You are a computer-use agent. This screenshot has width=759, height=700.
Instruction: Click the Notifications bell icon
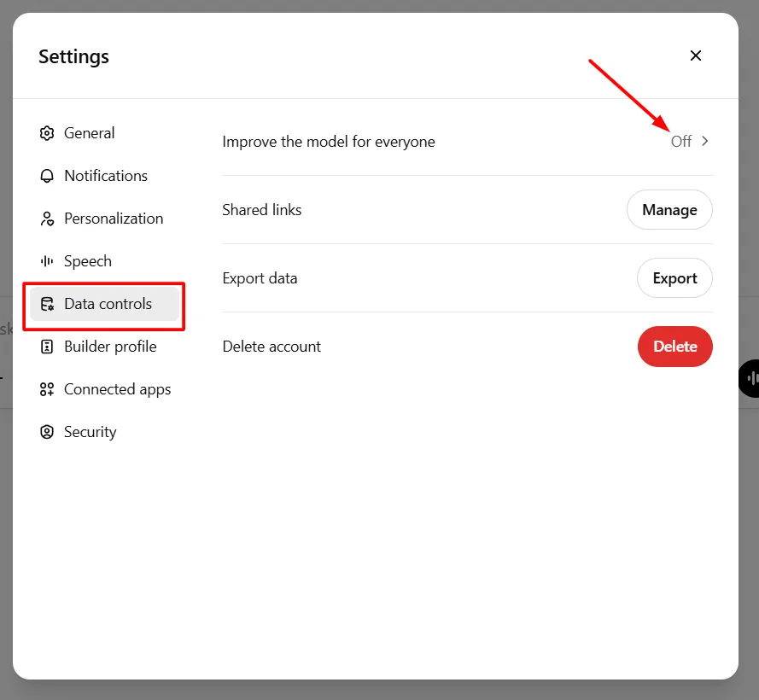(47, 176)
